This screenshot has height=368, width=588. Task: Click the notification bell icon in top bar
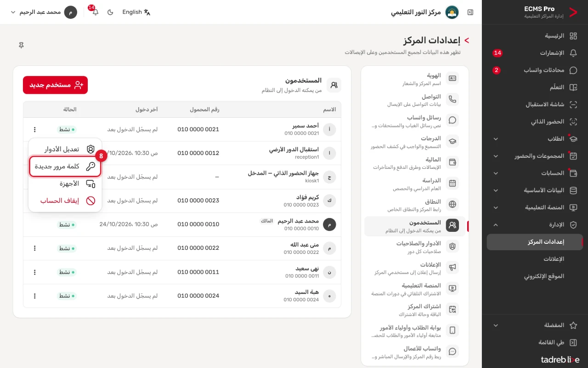point(95,12)
